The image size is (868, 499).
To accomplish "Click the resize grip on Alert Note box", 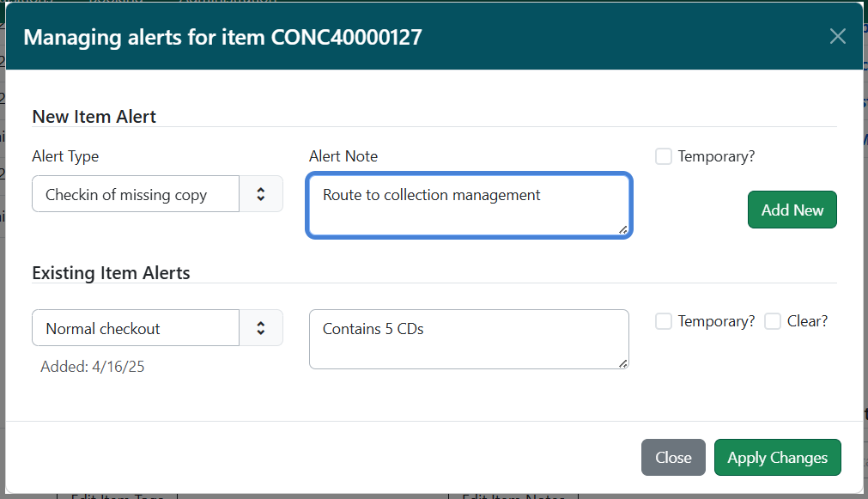I will 624,230.
